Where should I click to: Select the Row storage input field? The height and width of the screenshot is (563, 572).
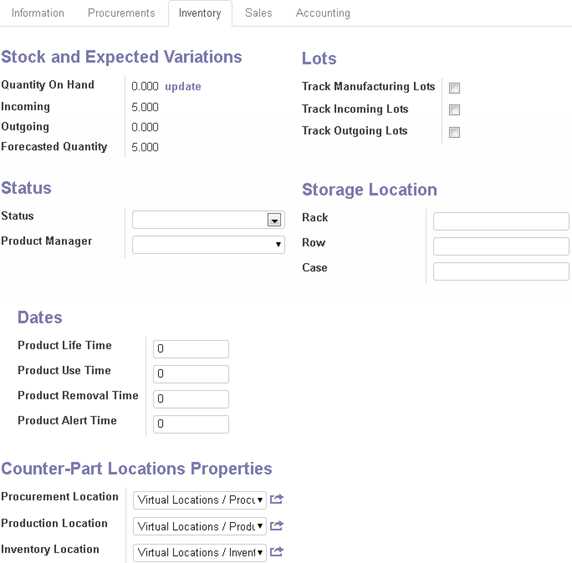click(x=501, y=246)
